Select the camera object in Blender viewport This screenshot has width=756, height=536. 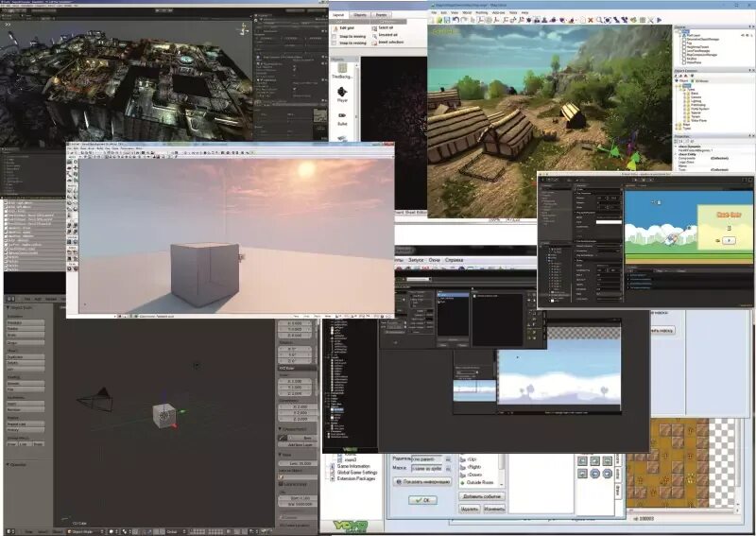[96, 400]
